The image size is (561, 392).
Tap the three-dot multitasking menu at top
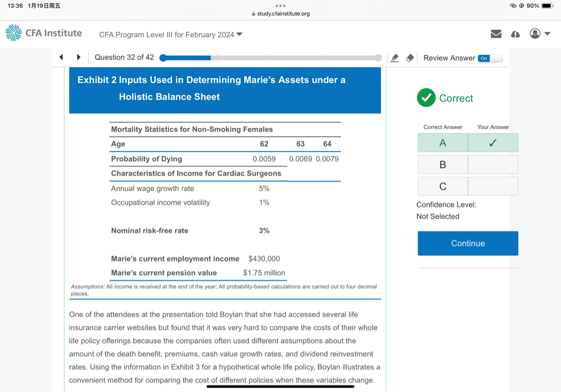[x=280, y=6]
